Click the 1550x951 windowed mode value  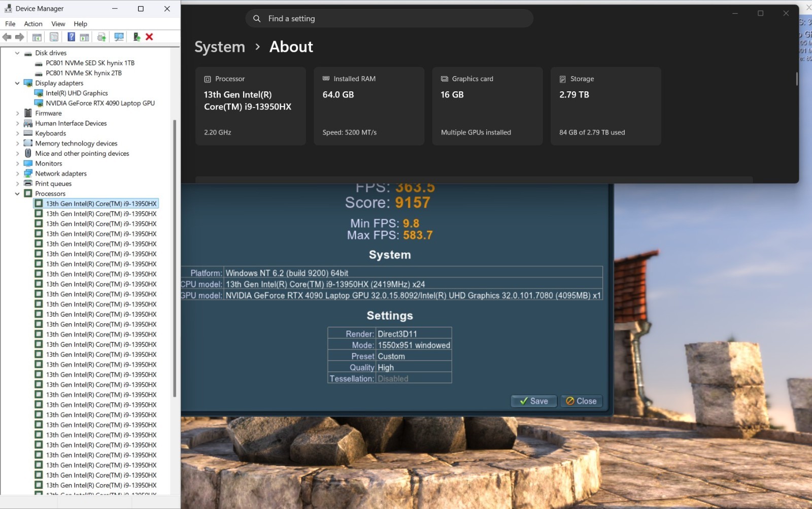pyautogui.click(x=414, y=345)
